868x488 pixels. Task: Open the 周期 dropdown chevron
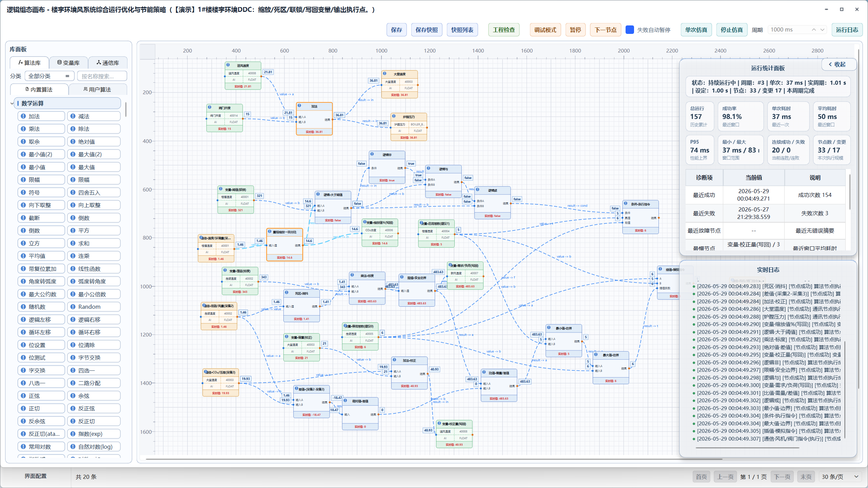click(x=822, y=30)
